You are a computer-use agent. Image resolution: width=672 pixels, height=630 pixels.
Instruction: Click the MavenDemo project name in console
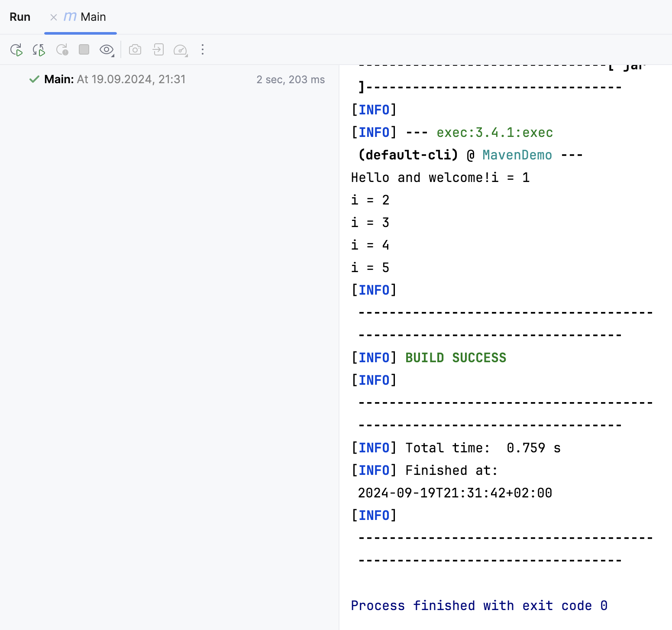point(517,155)
